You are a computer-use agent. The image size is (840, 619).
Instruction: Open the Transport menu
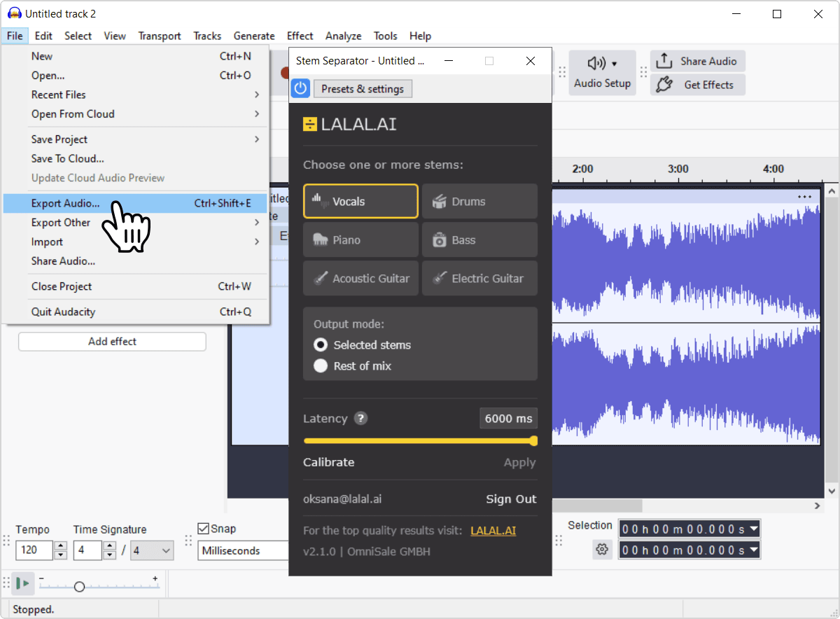coord(160,36)
